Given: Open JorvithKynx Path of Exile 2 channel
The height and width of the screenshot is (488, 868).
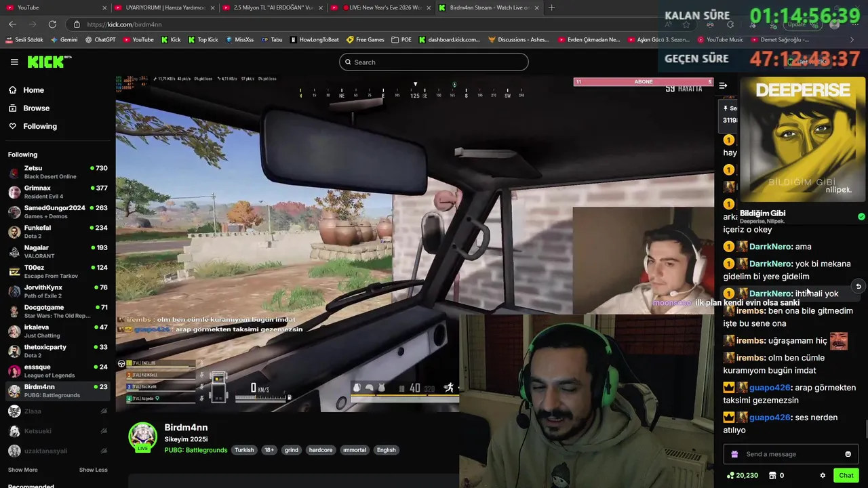Looking at the screenshot, I should 58,291.
